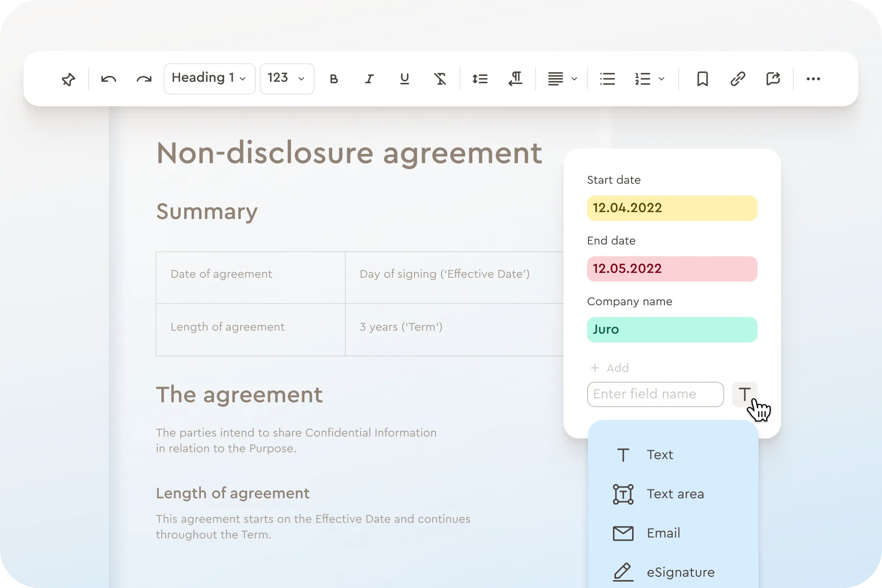Undo the last edit

108,78
